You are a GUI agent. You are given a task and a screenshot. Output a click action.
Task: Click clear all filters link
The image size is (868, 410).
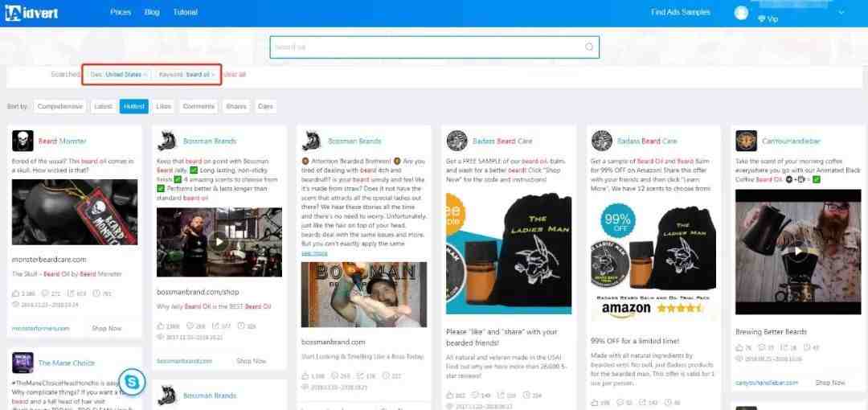[x=235, y=74]
